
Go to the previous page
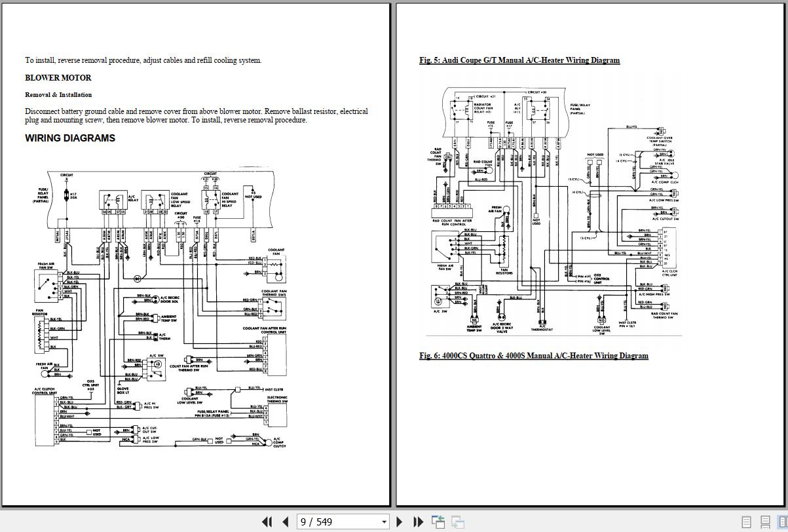286,522
